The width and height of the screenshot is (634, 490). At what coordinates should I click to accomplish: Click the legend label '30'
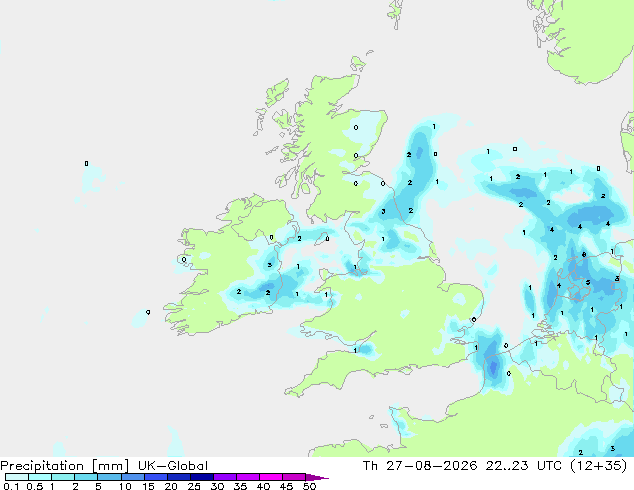click(217, 486)
